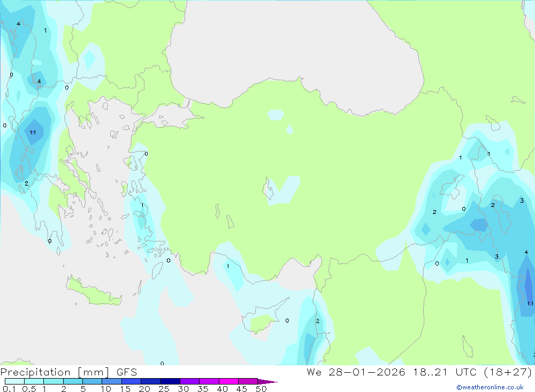The image size is (535, 392).
Task: Click the '15' legend scale label
Action: click(125, 389)
